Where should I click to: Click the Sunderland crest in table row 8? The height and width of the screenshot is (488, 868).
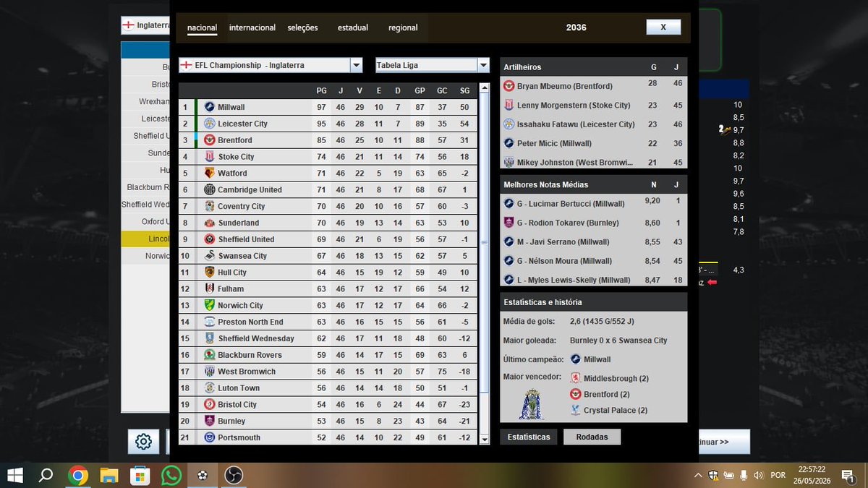210,223
